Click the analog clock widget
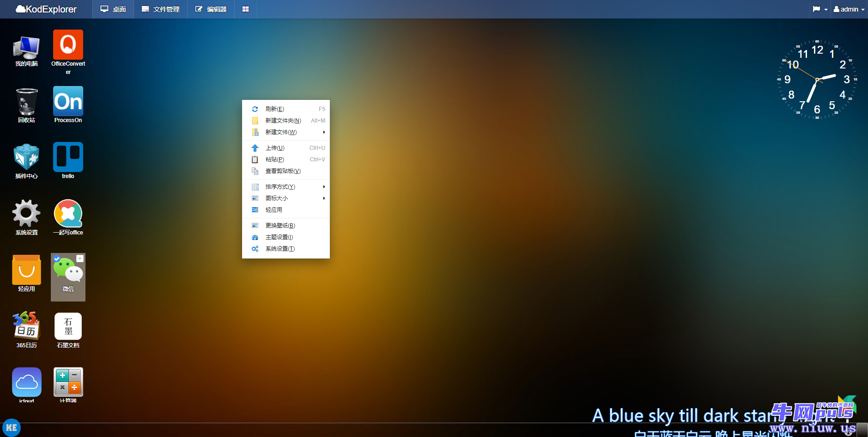 [x=817, y=80]
